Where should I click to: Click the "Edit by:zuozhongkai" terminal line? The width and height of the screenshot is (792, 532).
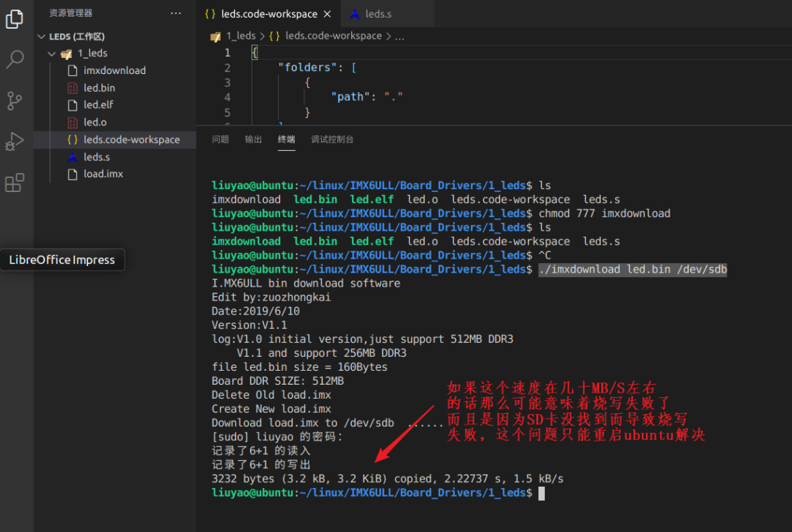point(271,298)
